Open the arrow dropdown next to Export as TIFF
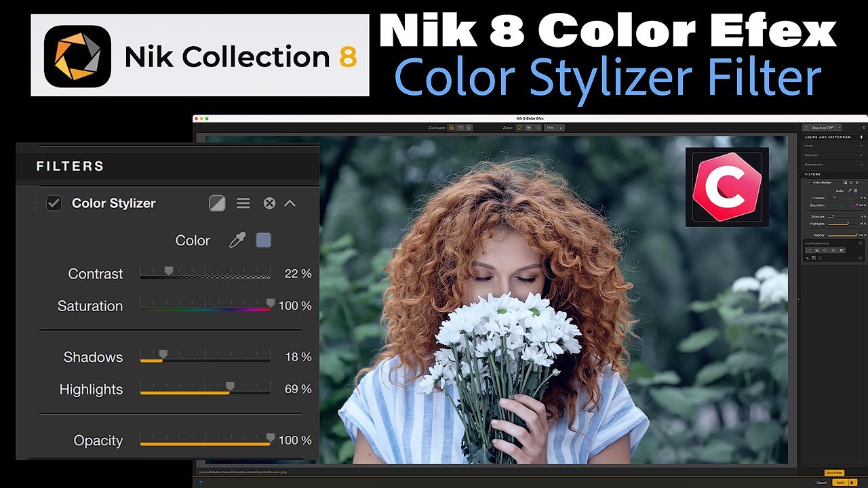The image size is (868, 488). (x=840, y=127)
